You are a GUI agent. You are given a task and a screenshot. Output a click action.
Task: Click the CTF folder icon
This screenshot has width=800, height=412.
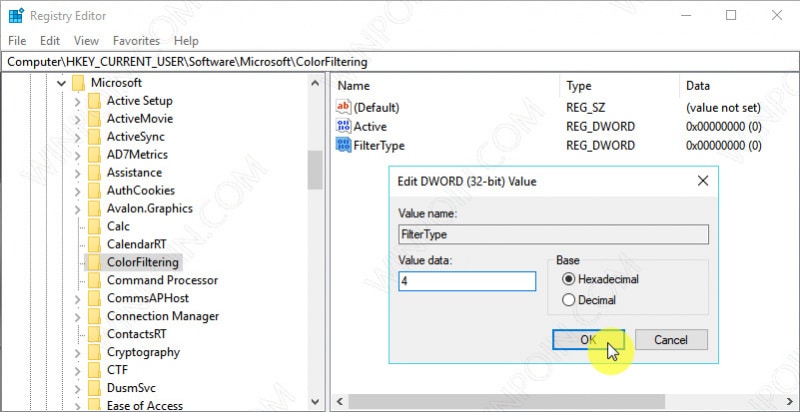94,370
